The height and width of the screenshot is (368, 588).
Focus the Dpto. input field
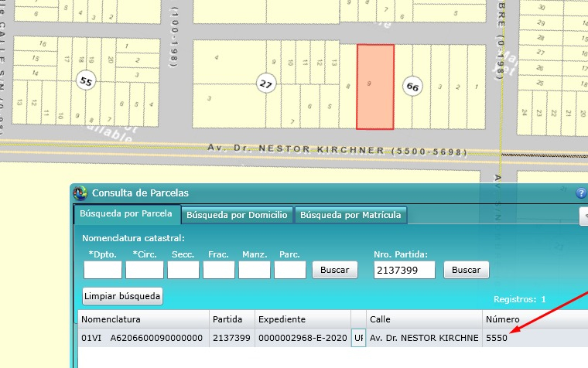click(103, 270)
